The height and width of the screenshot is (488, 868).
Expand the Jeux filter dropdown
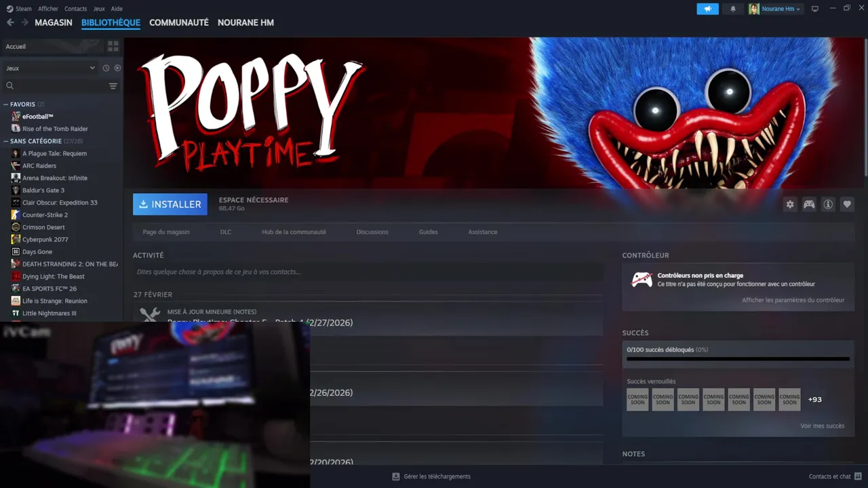pyautogui.click(x=50, y=68)
